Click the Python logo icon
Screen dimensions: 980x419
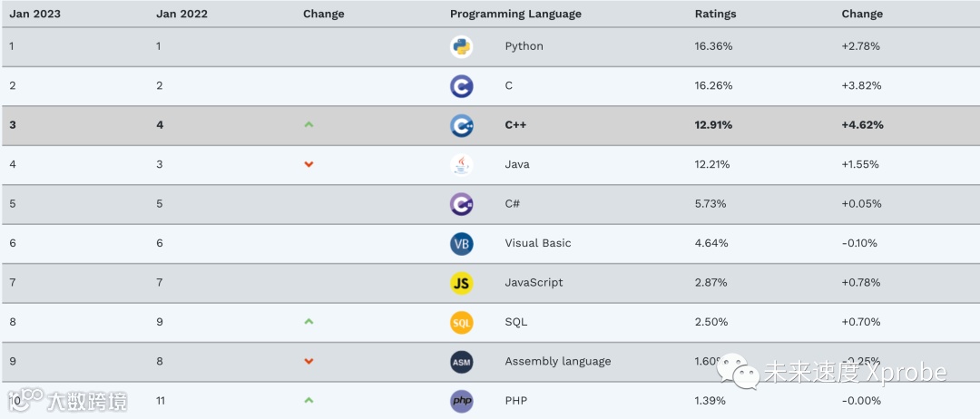tap(461, 46)
